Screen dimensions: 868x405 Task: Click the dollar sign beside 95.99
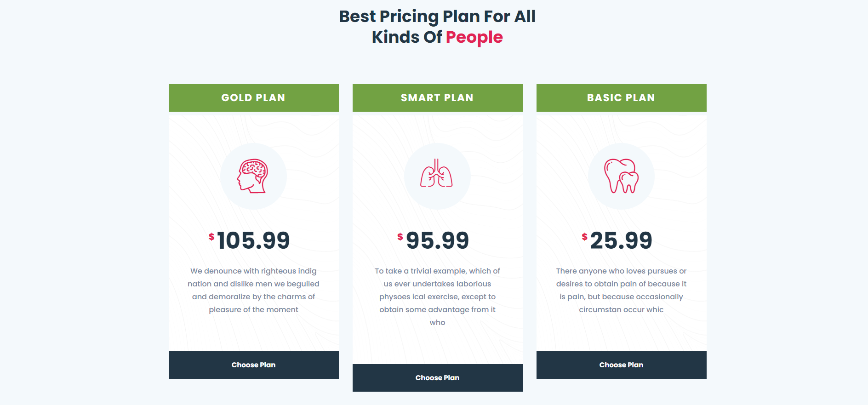pyautogui.click(x=400, y=237)
